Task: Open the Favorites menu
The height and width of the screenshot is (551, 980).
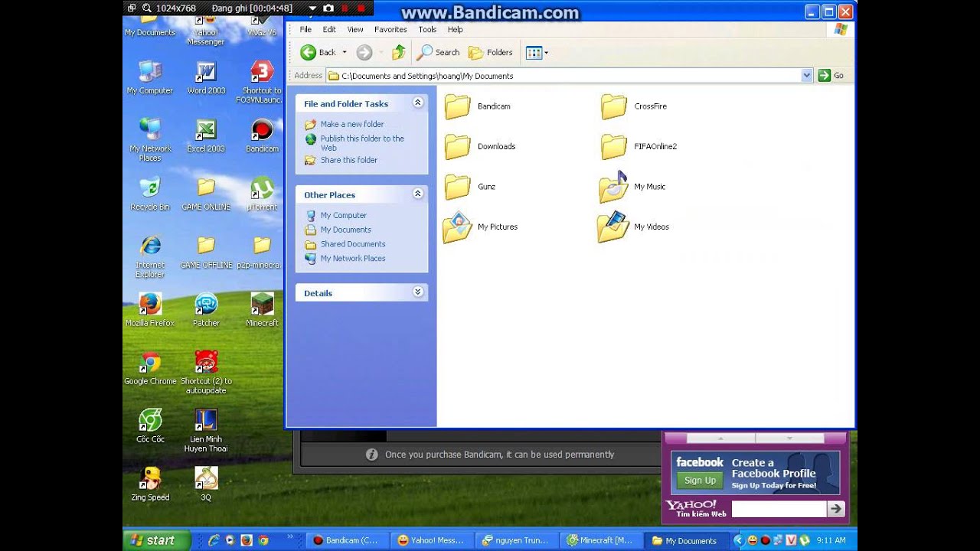Action: pyautogui.click(x=390, y=29)
